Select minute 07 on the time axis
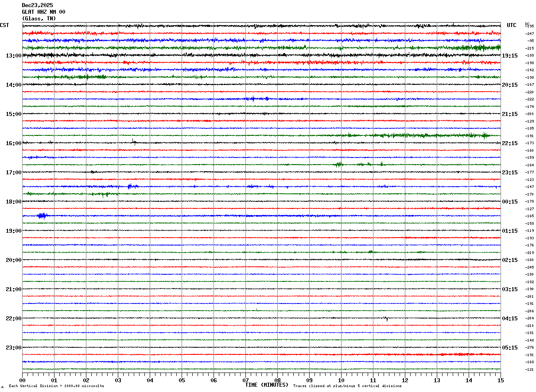 pos(246,380)
